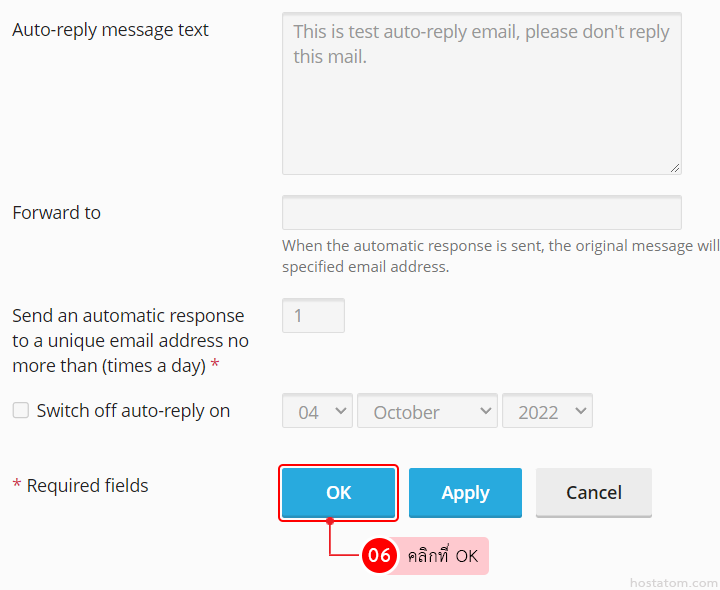
Task: Click the 'Required fields' note
Action: (x=80, y=486)
